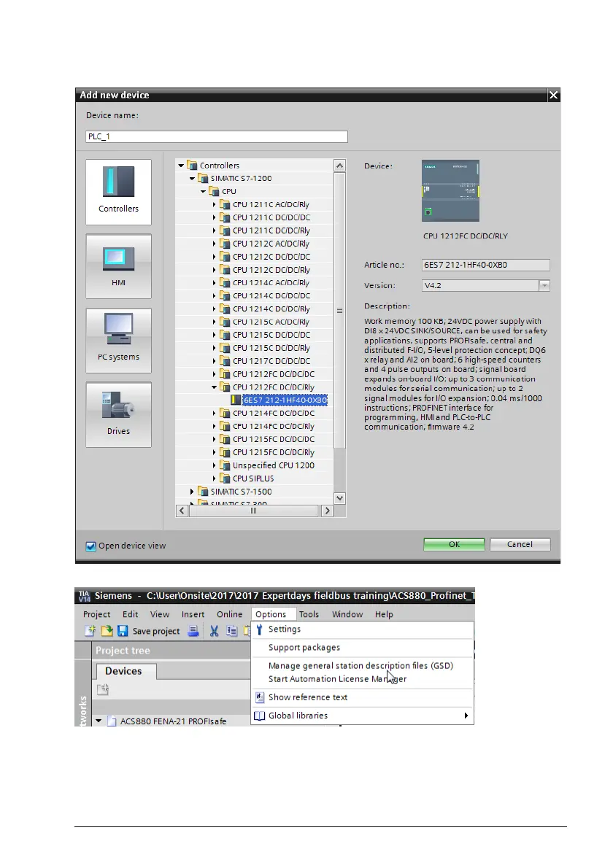The height and width of the screenshot is (868, 613).
Task: Open the Version V4.2 dropdown
Action: [544, 286]
